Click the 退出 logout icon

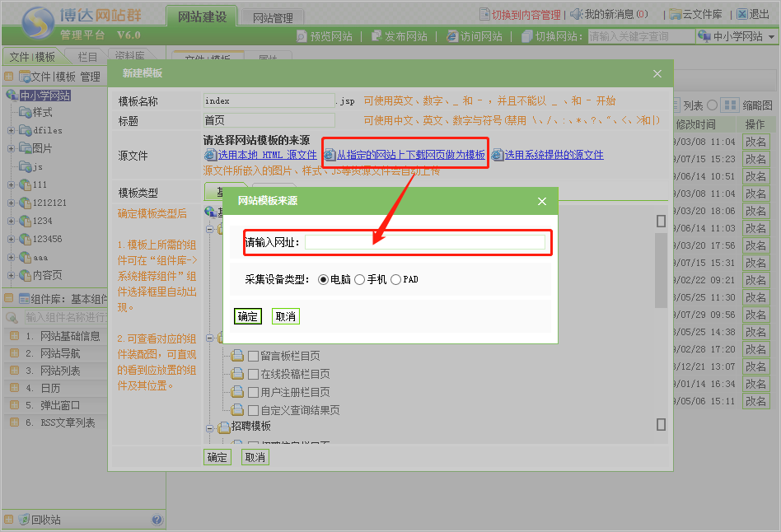point(741,14)
